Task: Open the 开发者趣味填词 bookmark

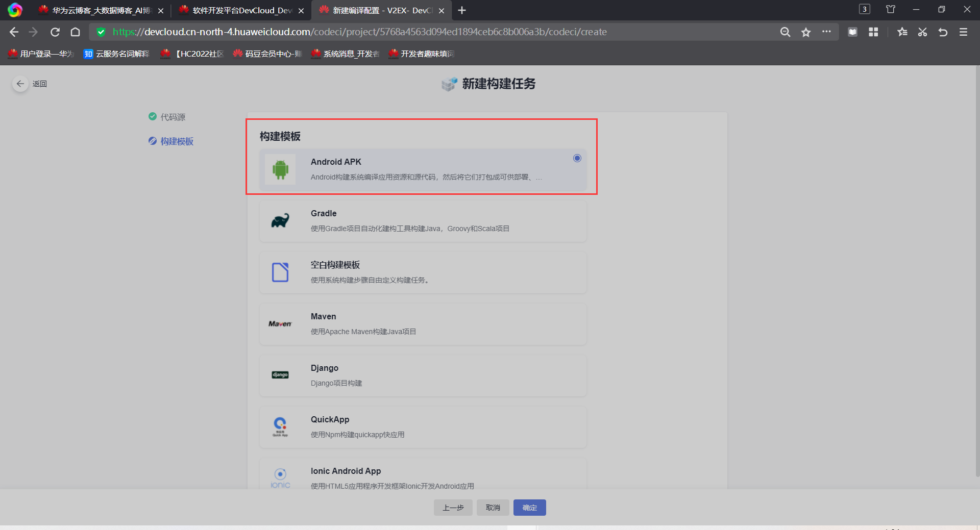Action: tap(422, 54)
